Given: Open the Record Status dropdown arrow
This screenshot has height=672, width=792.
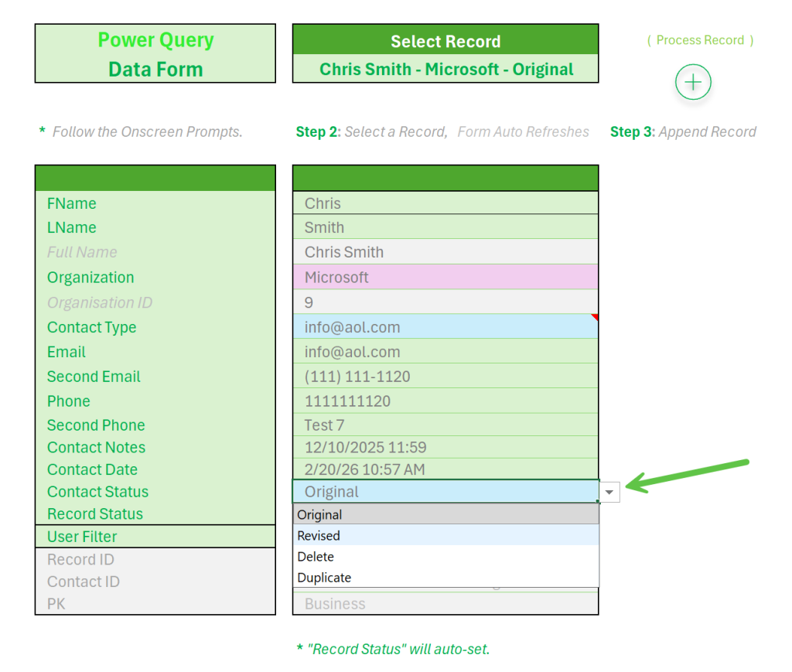Looking at the screenshot, I should point(609,492).
